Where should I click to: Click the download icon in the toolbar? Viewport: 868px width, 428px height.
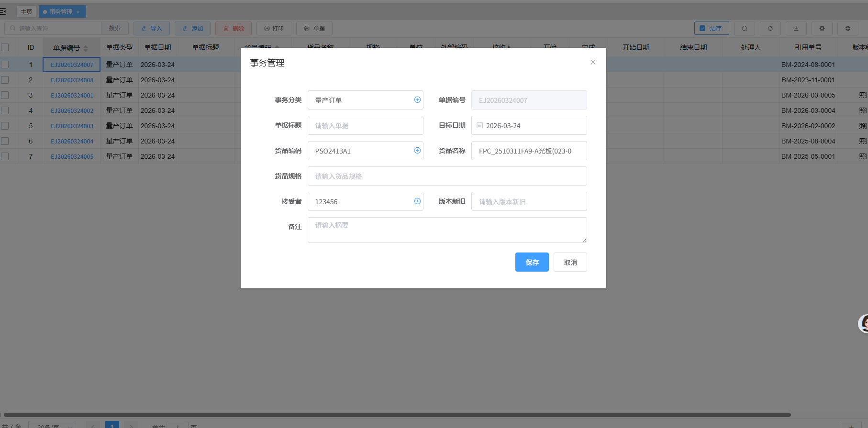click(x=796, y=29)
